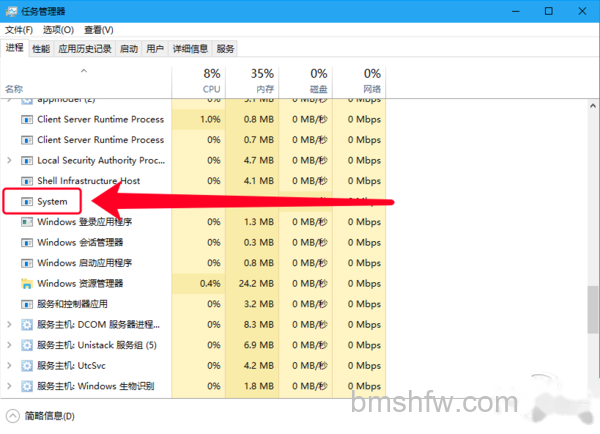Open the 文件(F) menu

click(19, 30)
